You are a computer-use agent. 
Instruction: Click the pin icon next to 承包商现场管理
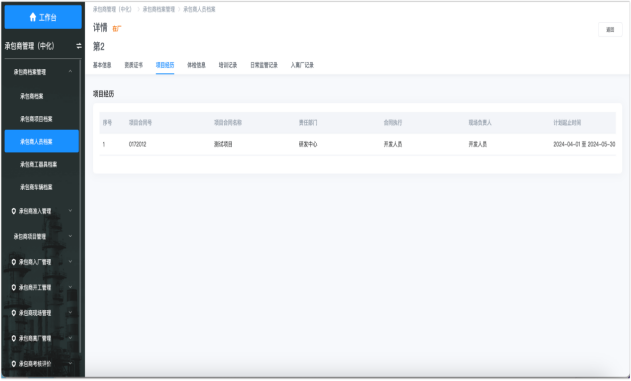(x=14, y=313)
